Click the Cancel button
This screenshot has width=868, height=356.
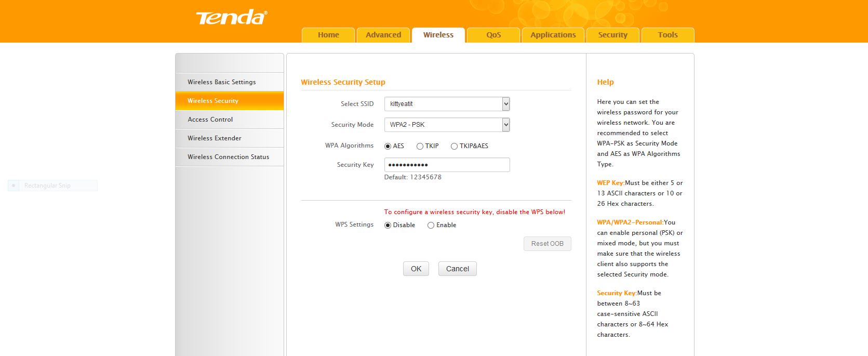(x=457, y=269)
